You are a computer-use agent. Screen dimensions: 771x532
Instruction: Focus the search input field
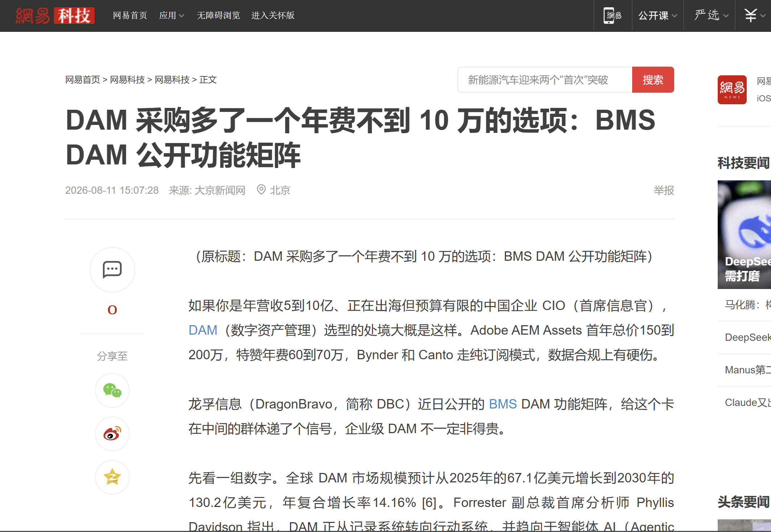click(545, 80)
